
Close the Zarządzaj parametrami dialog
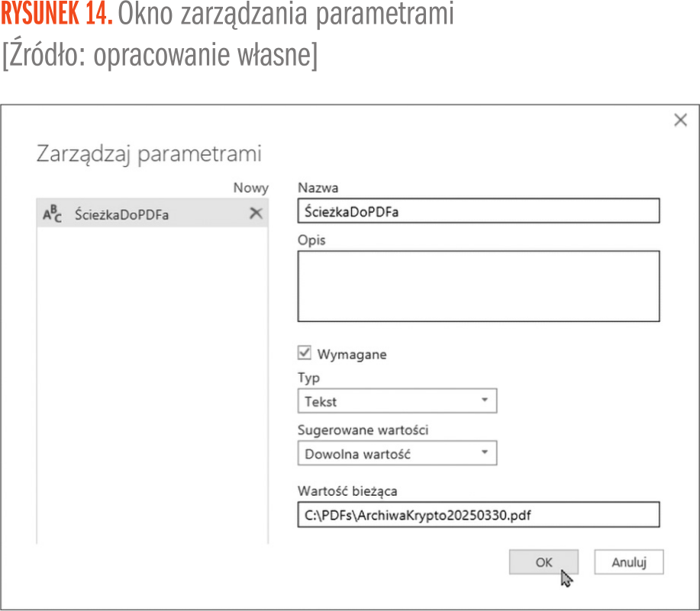(x=680, y=121)
